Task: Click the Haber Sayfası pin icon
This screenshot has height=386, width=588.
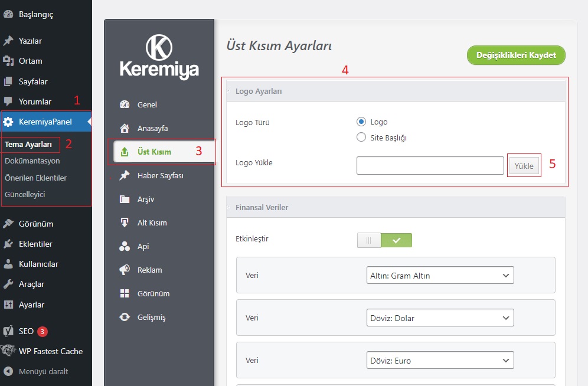Action: (x=125, y=175)
